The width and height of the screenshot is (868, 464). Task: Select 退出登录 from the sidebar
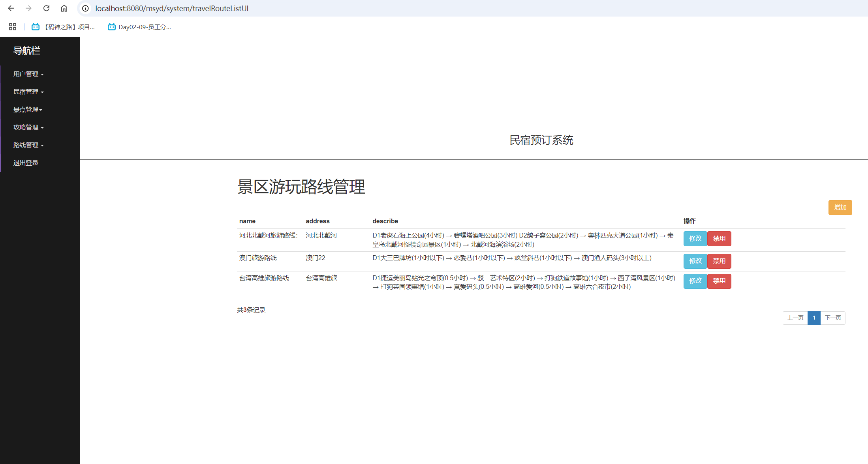click(x=25, y=162)
